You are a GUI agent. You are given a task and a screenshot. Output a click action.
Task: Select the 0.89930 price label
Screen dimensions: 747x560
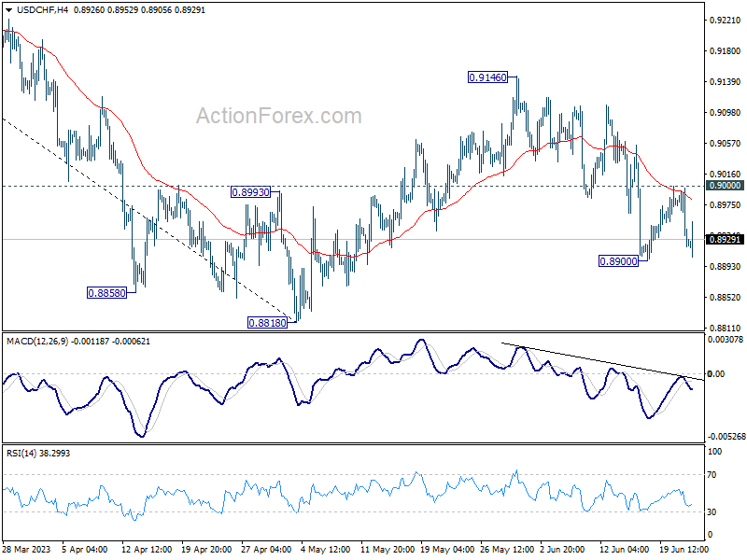click(250, 192)
